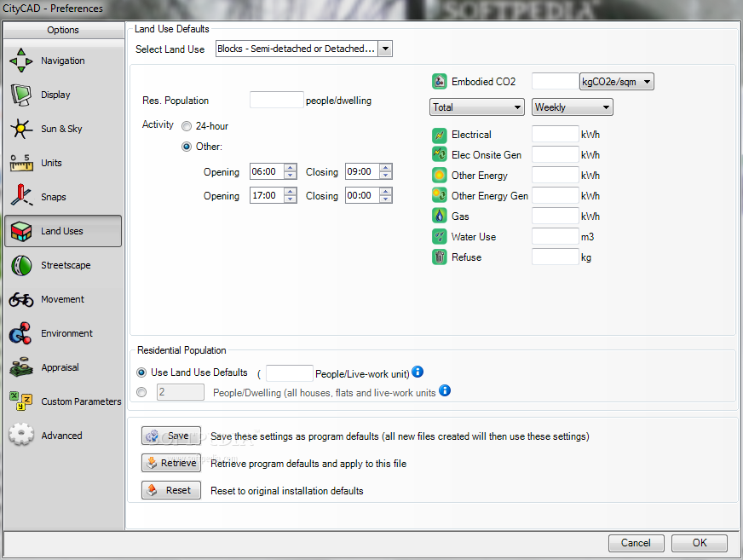Viewport: 743px width, 560px height.
Task: Click the Reset to installation defaults button
Action: (x=171, y=490)
